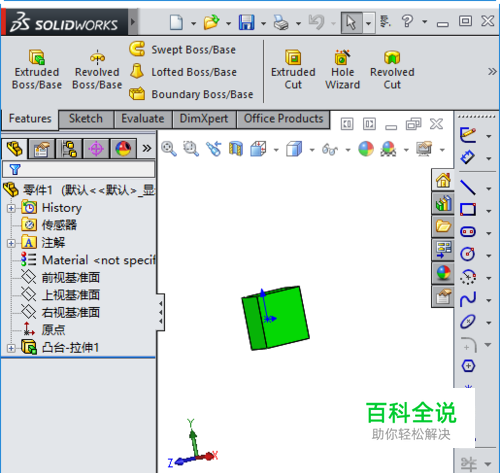Switch to the Features tab
This screenshot has height=473, width=500.
click(x=30, y=119)
